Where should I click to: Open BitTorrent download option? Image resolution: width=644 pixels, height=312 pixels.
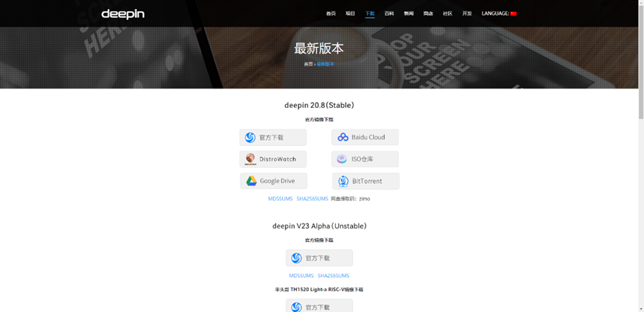366,181
